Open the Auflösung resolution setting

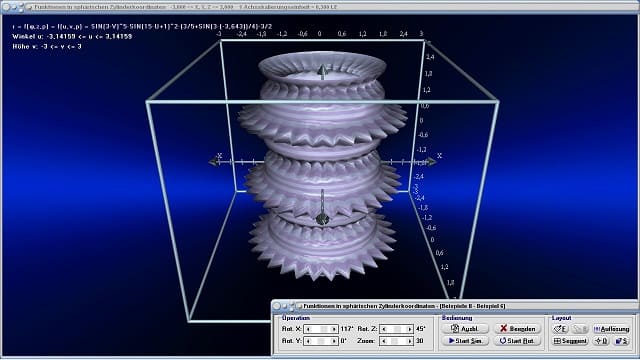[611, 329]
